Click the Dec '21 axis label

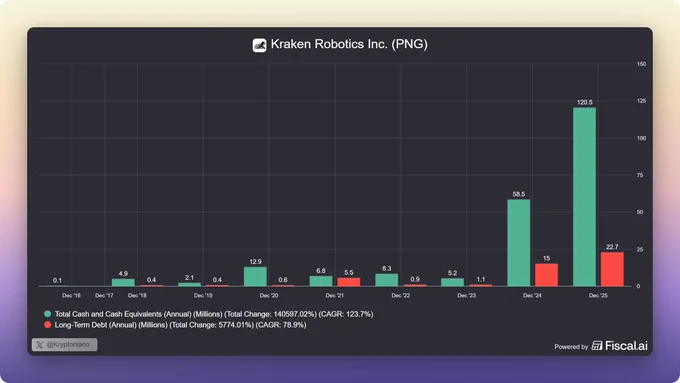[334, 295]
